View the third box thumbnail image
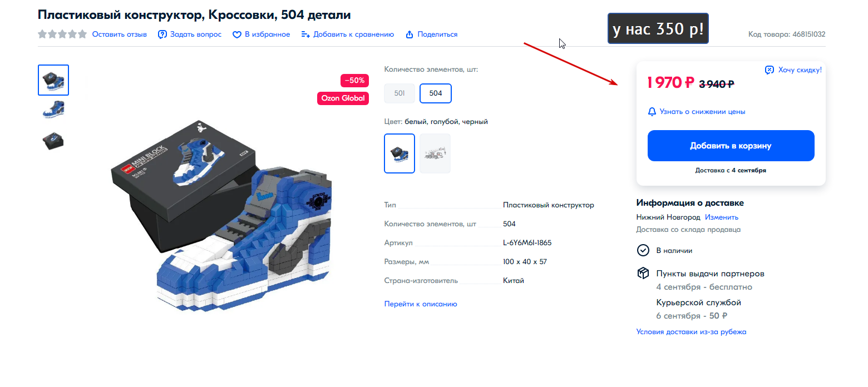Viewport: 868px width, 387px height. [53, 140]
